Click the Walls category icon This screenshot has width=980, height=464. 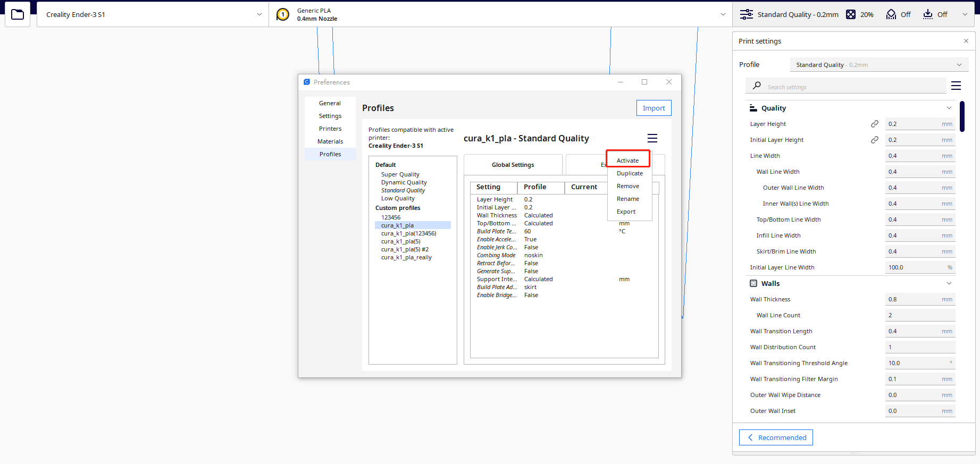[753, 283]
